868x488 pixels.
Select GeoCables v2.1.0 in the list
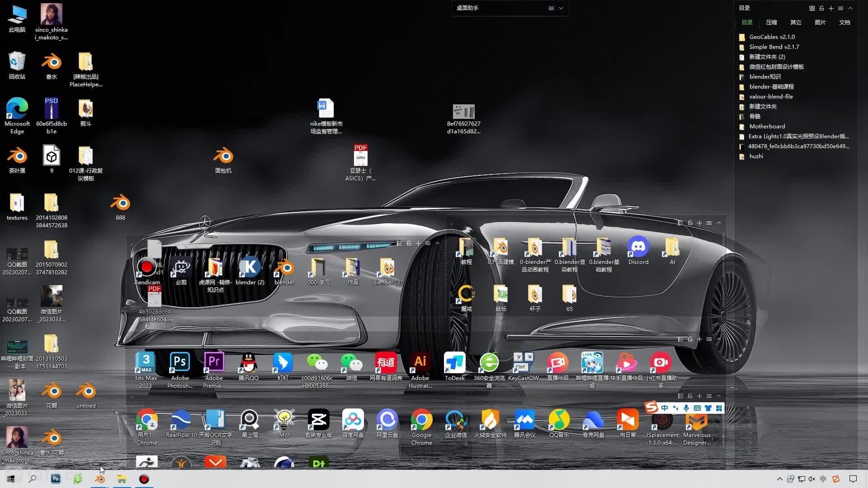click(771, 37)
